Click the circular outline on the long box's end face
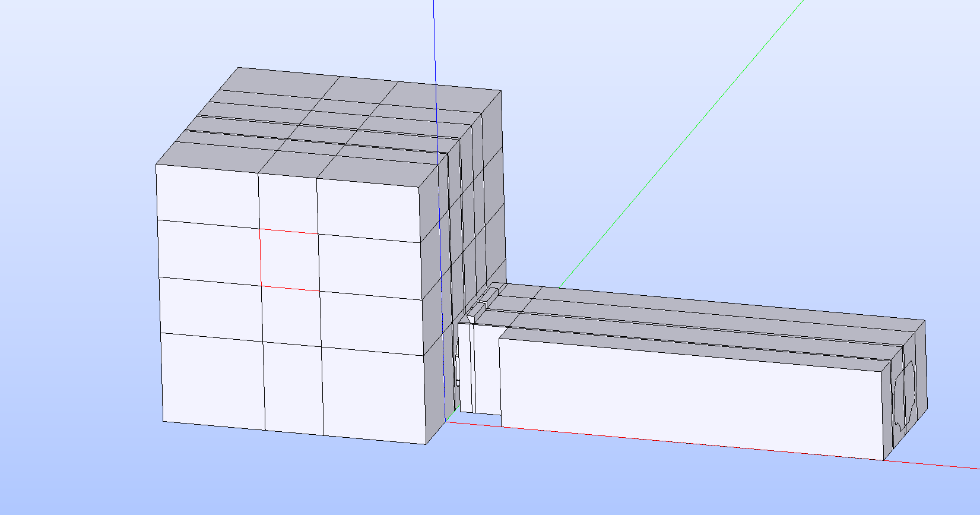Viewport: 980px width, 515px height. click(x=905, y=395)
